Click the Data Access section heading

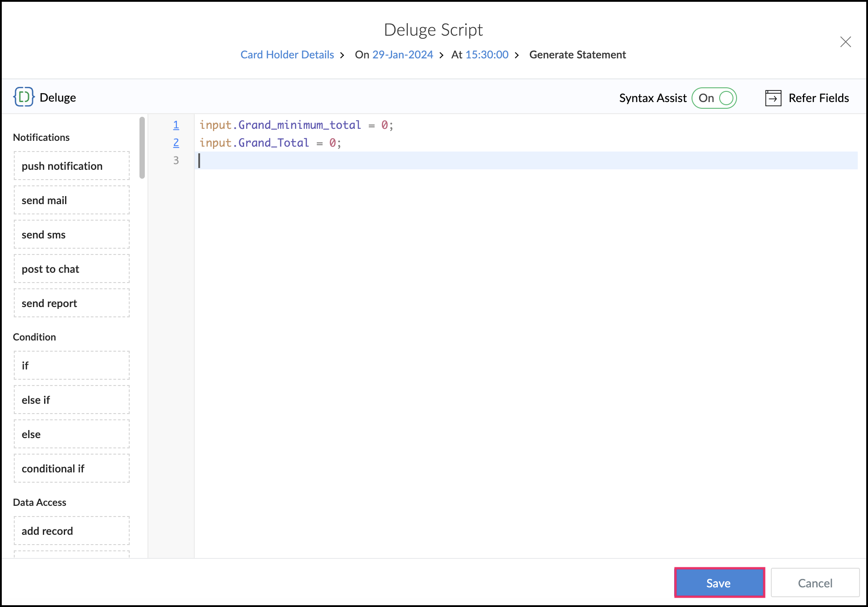click(39, 502)
